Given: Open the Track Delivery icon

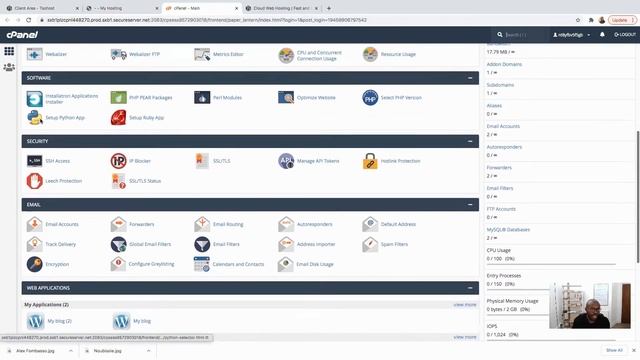Looking at the screenshot, I should 35,244.
